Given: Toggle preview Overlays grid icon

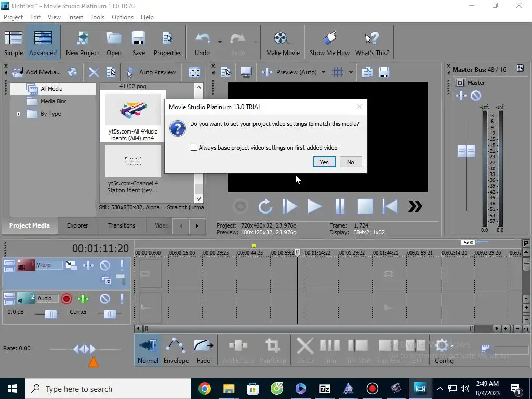Looking at the screenshot, I should click(x=338, y=72).
